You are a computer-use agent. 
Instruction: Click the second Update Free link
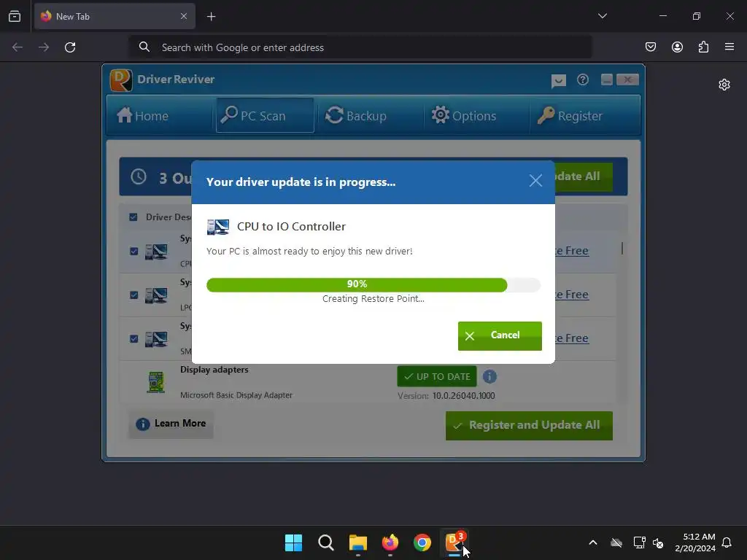pos(572,295)
